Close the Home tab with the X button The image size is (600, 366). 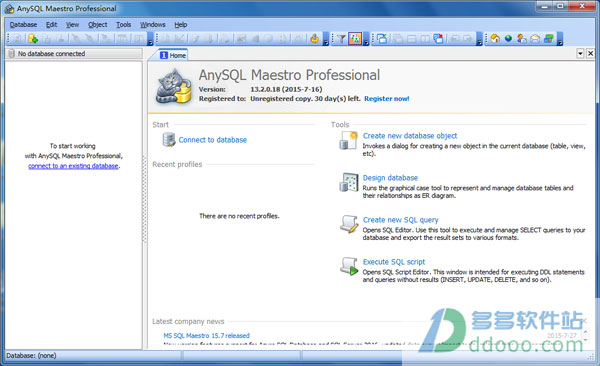point(590,54)
